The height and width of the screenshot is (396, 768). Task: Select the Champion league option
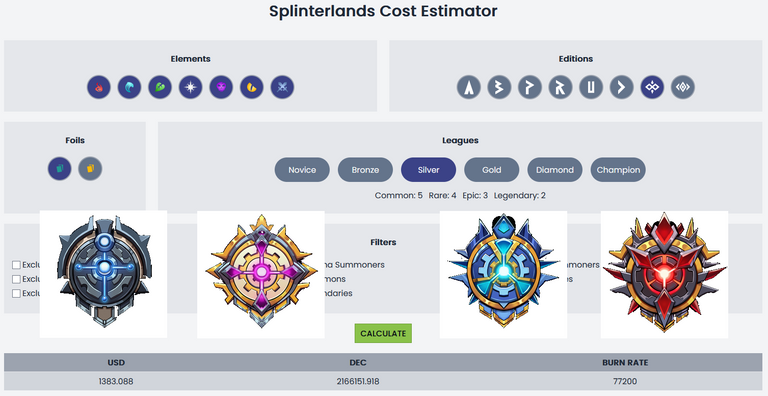[618, 170]
